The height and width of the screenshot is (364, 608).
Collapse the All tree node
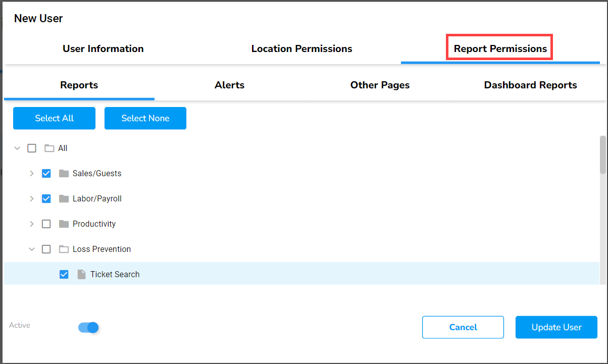coord(17,148)
